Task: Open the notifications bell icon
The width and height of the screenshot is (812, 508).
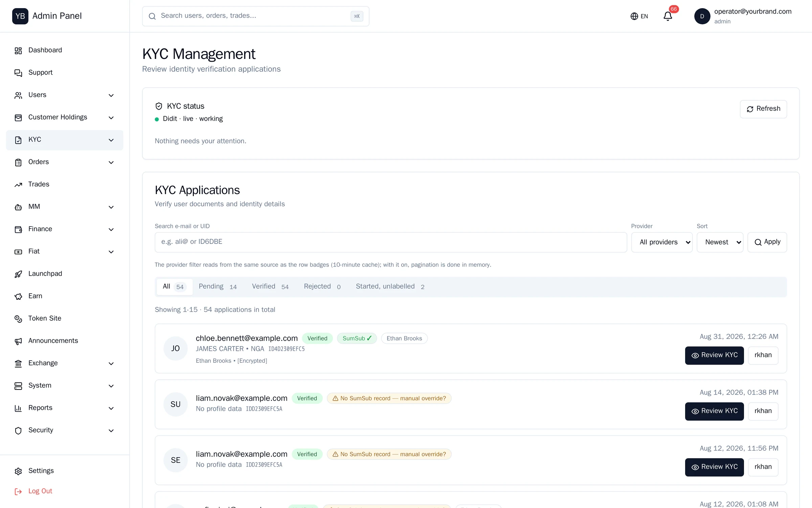Action: 668,16
